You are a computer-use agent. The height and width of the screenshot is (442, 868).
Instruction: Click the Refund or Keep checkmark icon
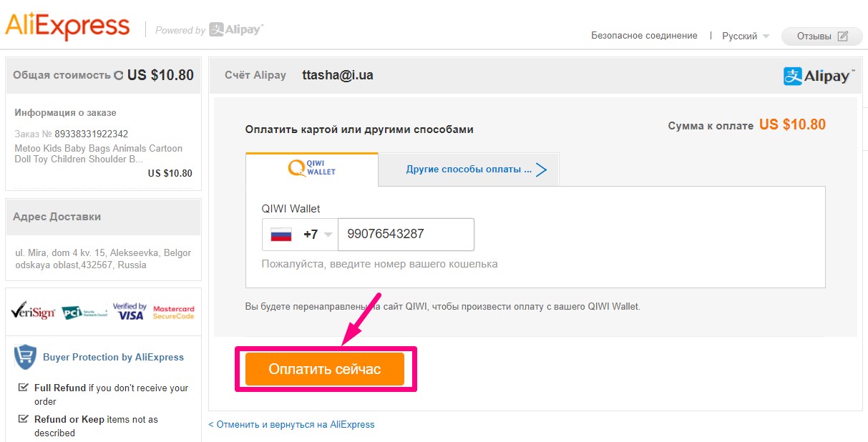[23, 419]
